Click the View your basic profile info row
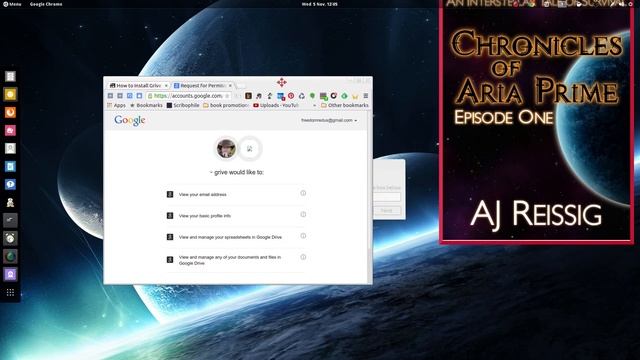 pos(236,216)
